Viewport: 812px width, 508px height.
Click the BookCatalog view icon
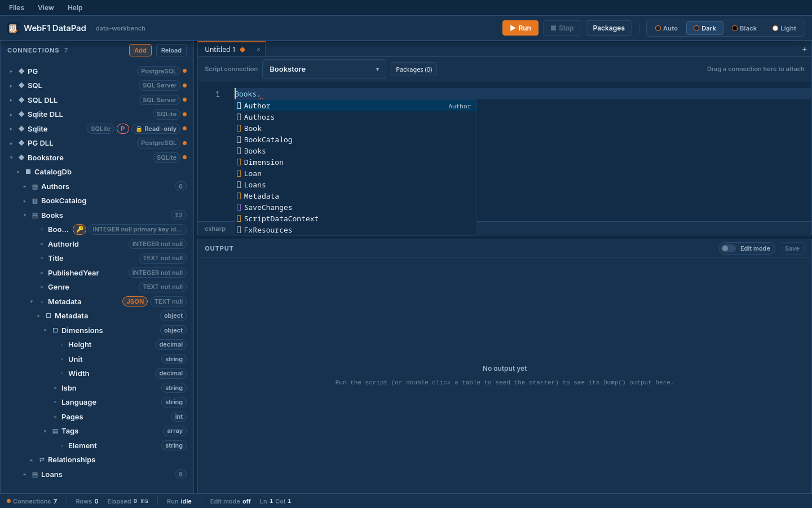tap(35, 201)
